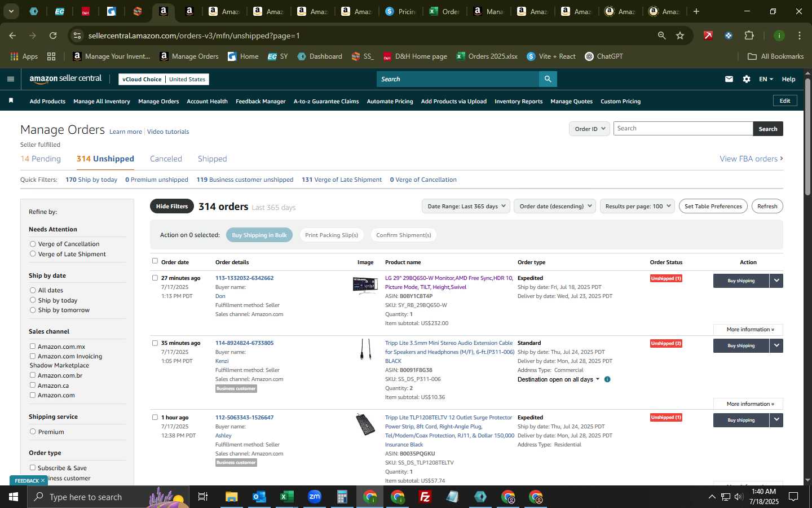Select Verge of Cancellation radio filter
The width and height of the screenshot is (812, 508).
pos(33,244)
